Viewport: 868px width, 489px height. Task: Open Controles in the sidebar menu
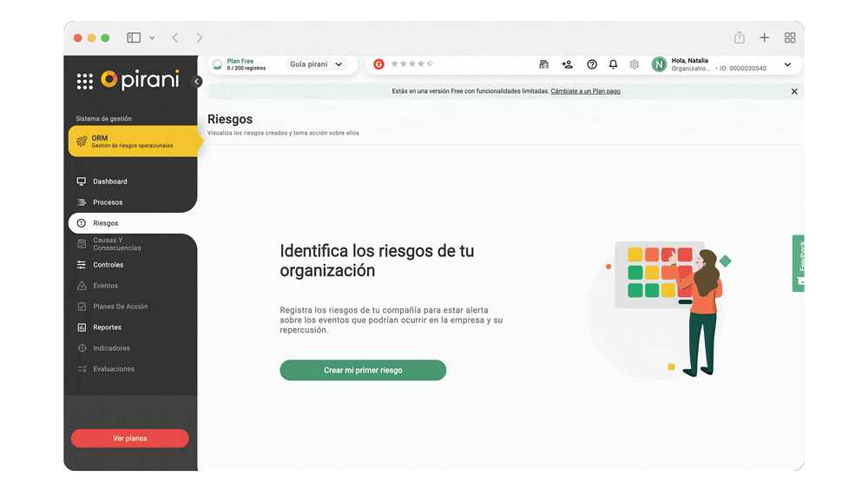tap(108, 265)
